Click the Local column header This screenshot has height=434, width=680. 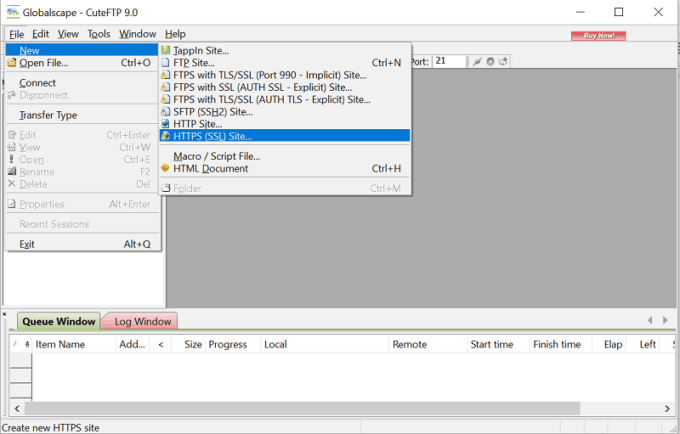click(x=325, y=344)
